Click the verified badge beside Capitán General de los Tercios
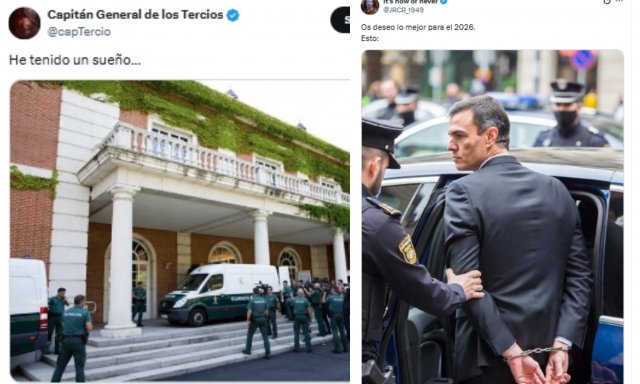The height and width of the screenshot is (384, 640). (x=233, y=16)
